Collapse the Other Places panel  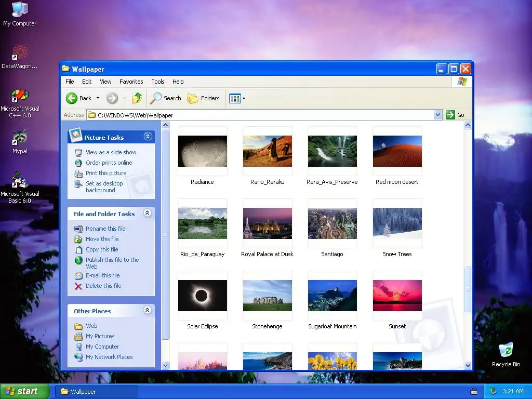[x=147, y=310]
